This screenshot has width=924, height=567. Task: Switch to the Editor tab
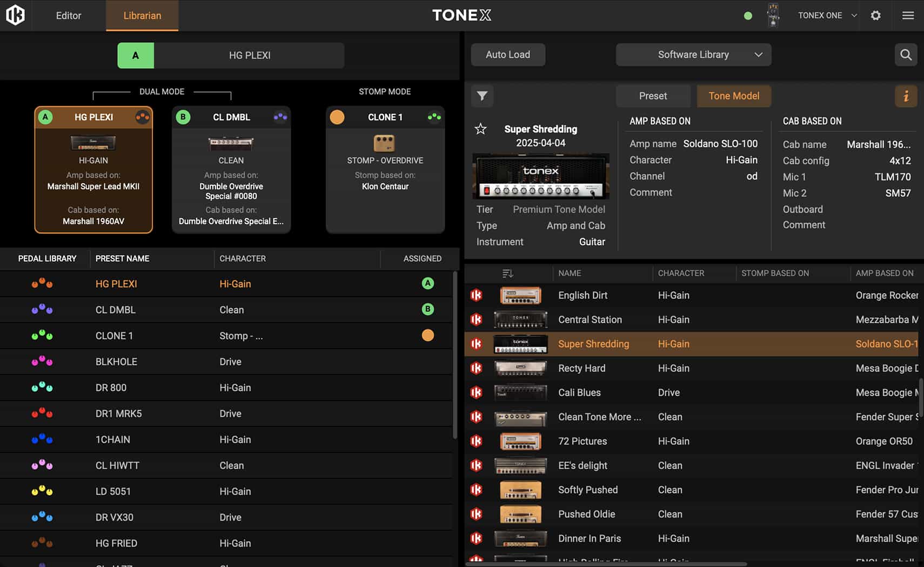coord(68,16)
